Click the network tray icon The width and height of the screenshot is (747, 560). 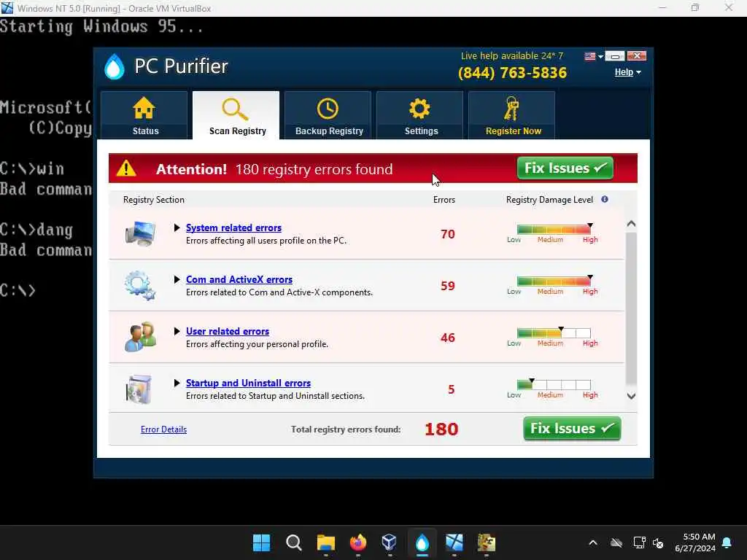pyautogui.click(x=639, y=542)
